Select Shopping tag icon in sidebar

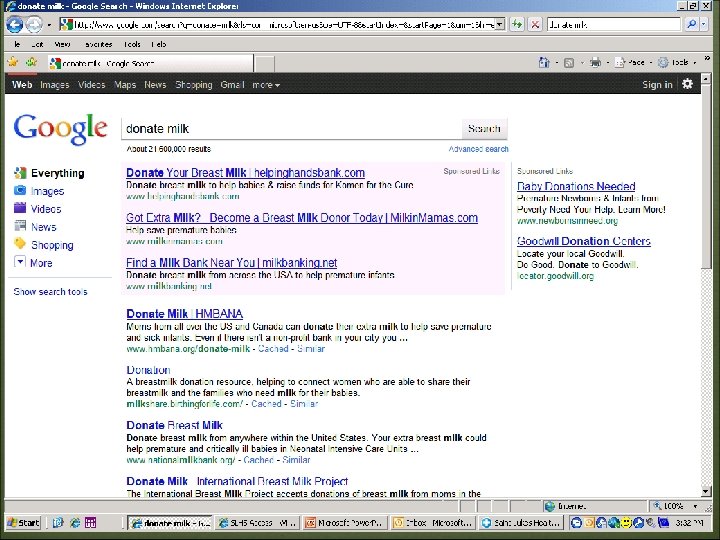pos(20,243)
